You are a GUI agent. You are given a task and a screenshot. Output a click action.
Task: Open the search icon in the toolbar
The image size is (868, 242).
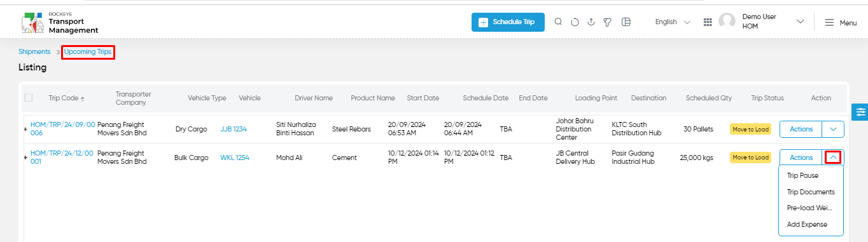(558, 22)
